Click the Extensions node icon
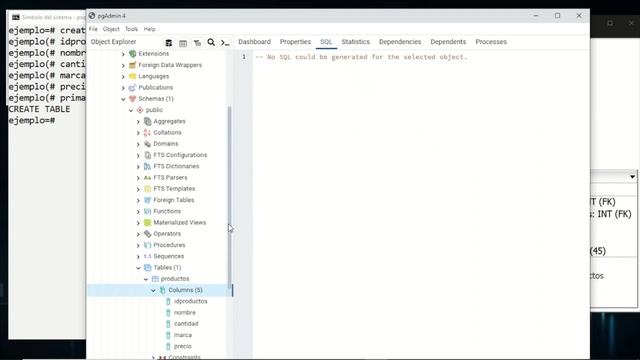This screenshot has height=360, width=640. coord(132,53)
